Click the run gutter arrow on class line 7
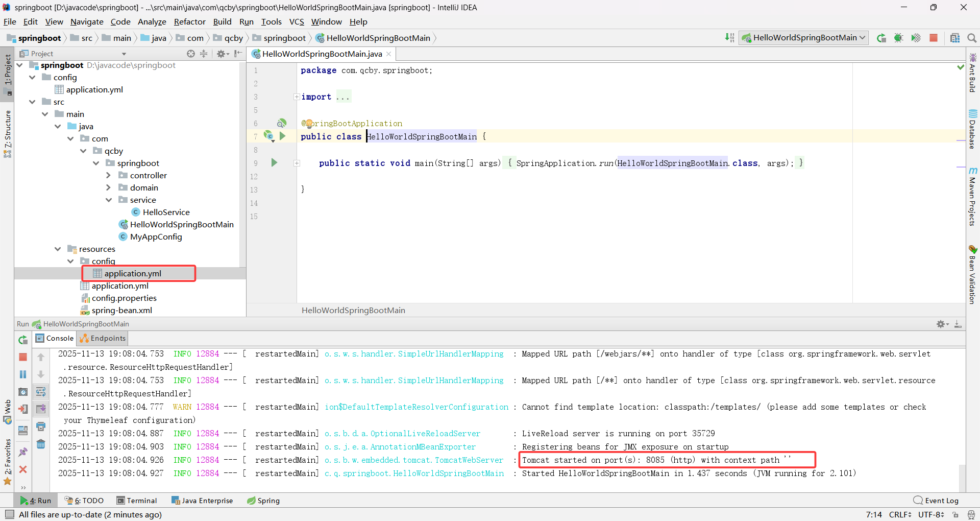980x521 pixels. pyautogui.click(x=282, y=136)
